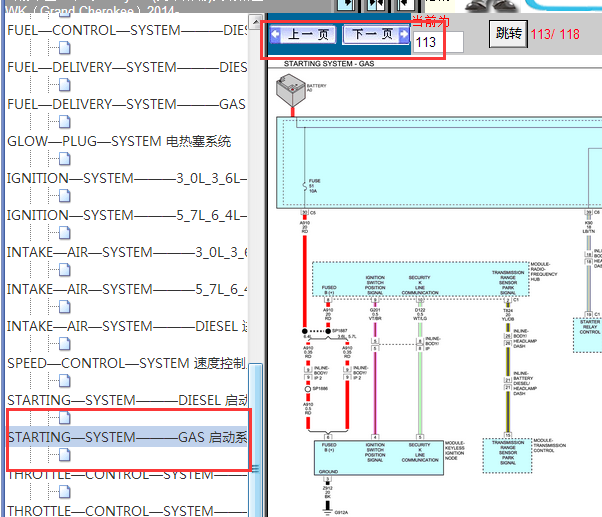Click the red 113/ 118 page counter
This screenshot has height=517, width=602.
click(x=555, y=34)
